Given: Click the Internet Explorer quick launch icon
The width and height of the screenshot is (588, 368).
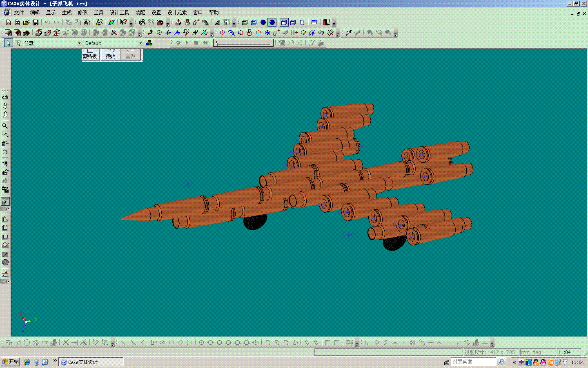Looking at the screenshot, I should 27,362.
